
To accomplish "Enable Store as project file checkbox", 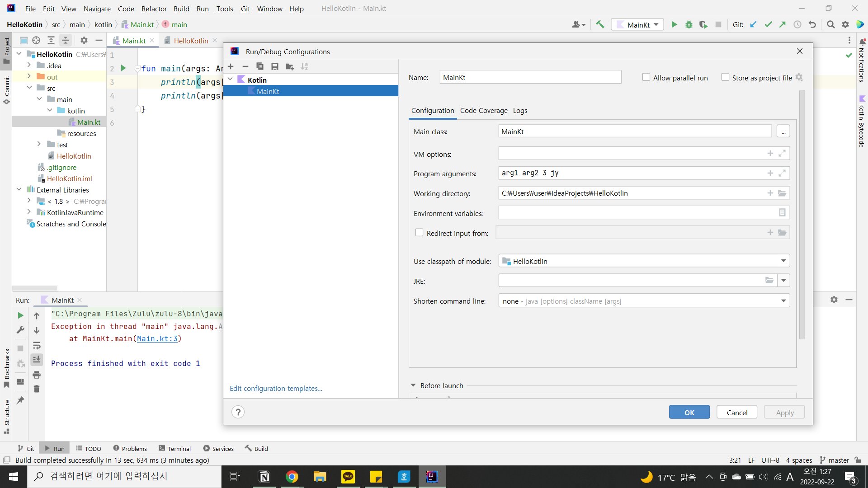I will (x=725, y=77).
